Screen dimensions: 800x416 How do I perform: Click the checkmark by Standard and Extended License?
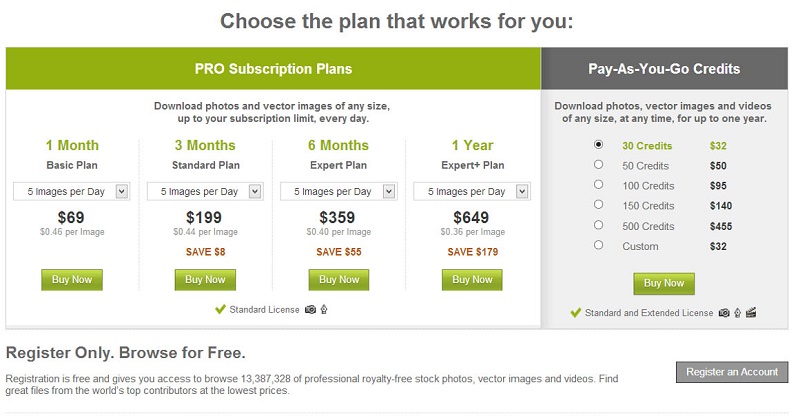click(x=575, y=313)
